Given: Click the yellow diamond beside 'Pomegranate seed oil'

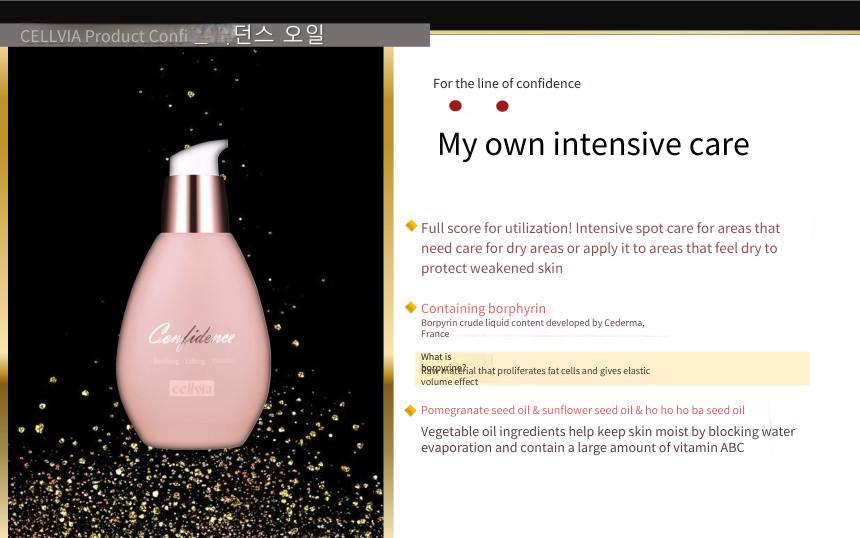Looking at the screenshot, I should (410, 410).
